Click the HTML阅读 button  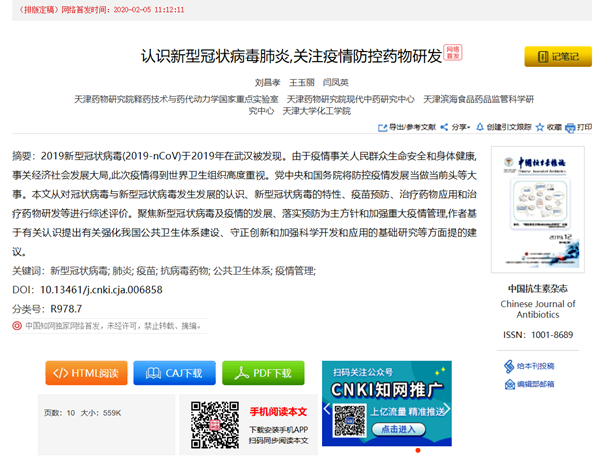[x=87, y=373]
